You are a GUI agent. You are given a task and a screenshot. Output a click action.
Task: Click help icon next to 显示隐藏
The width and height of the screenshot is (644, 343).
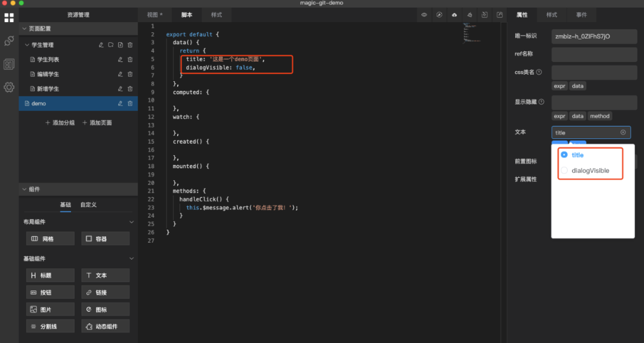541,102
